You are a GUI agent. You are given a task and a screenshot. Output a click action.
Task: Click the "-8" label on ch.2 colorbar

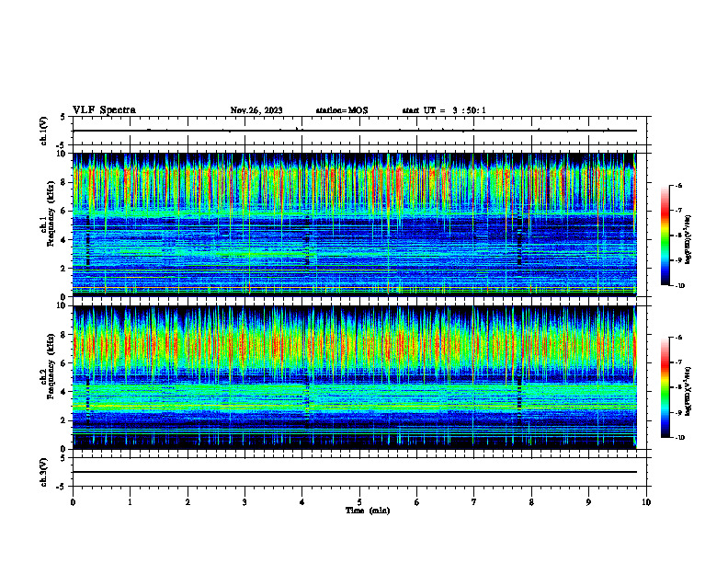[678, 387]
